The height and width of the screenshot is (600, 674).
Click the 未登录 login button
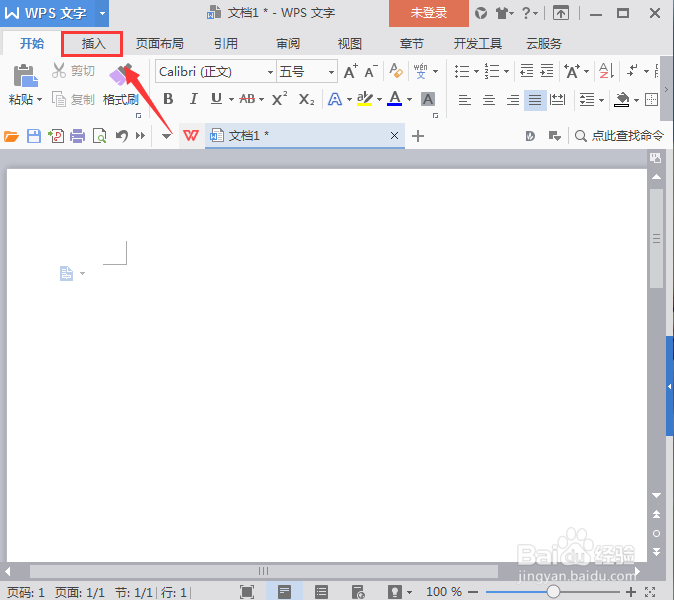coord(429,13)
